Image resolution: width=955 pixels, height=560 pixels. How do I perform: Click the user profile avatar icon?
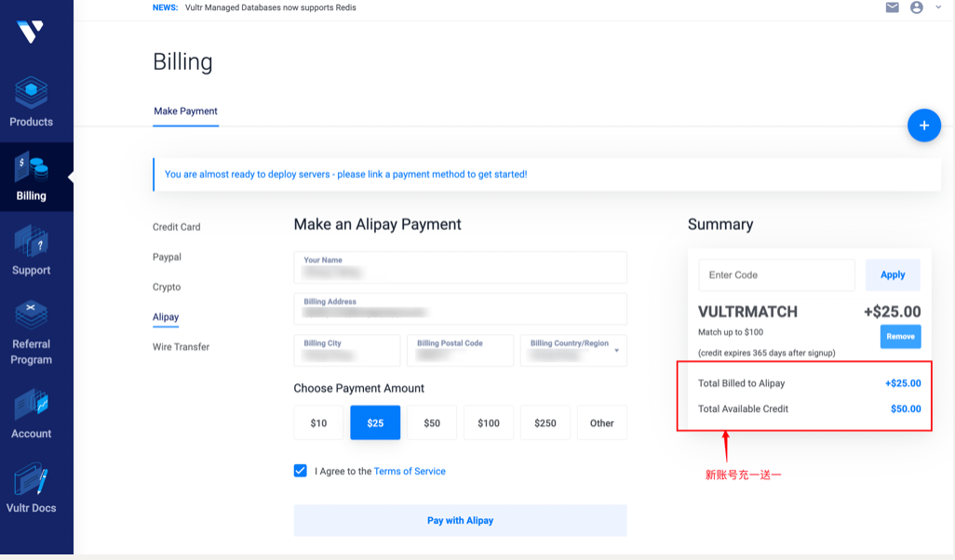click(917, 7)
